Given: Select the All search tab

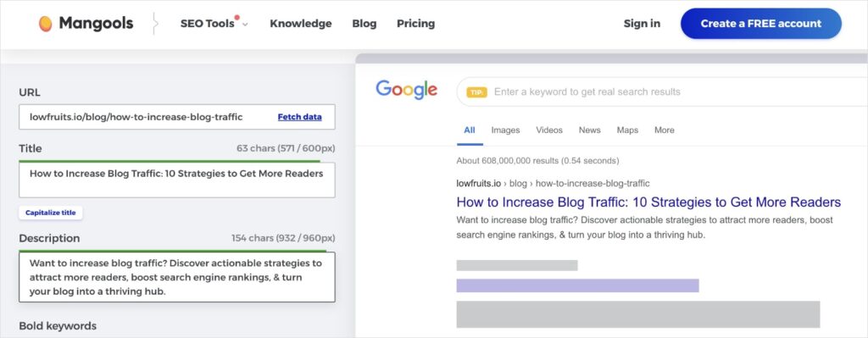Looking at the screenshot, I should [x=470, y=130].
